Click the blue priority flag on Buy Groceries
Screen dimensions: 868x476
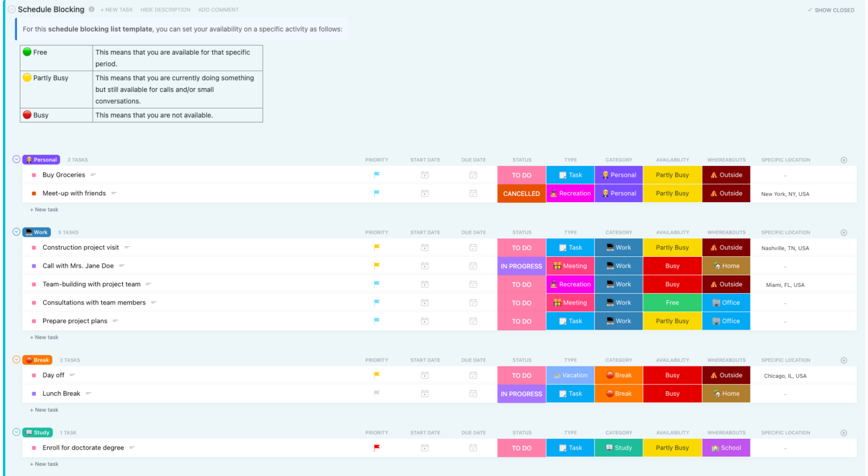(376, 174)
